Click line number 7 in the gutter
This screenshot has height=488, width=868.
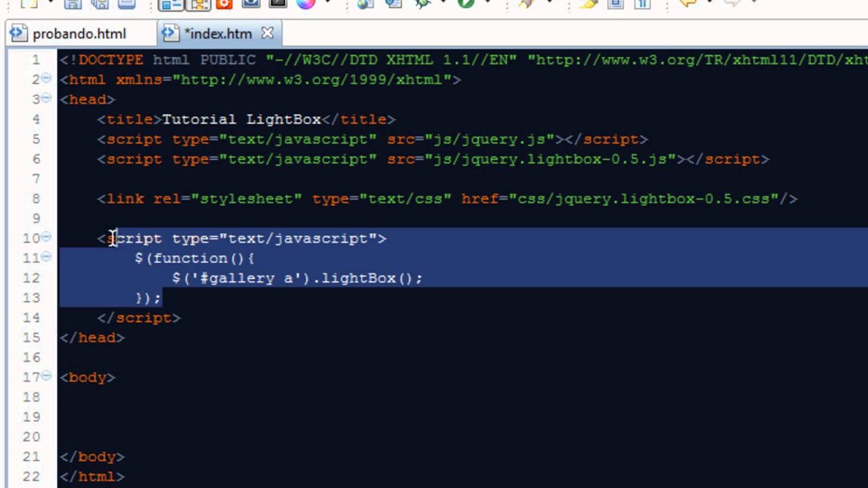pyautogui.click(x=35, y=179)
